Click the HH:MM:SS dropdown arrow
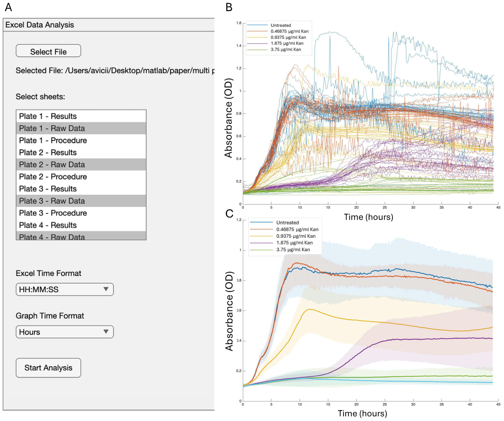 [106, 289]
